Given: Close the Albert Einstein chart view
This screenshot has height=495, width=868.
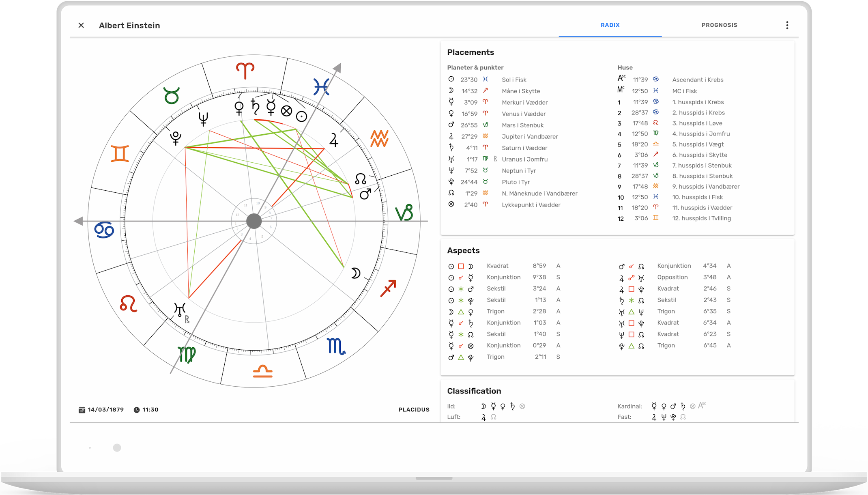Looking at the screenshot, I should (81, 25).
